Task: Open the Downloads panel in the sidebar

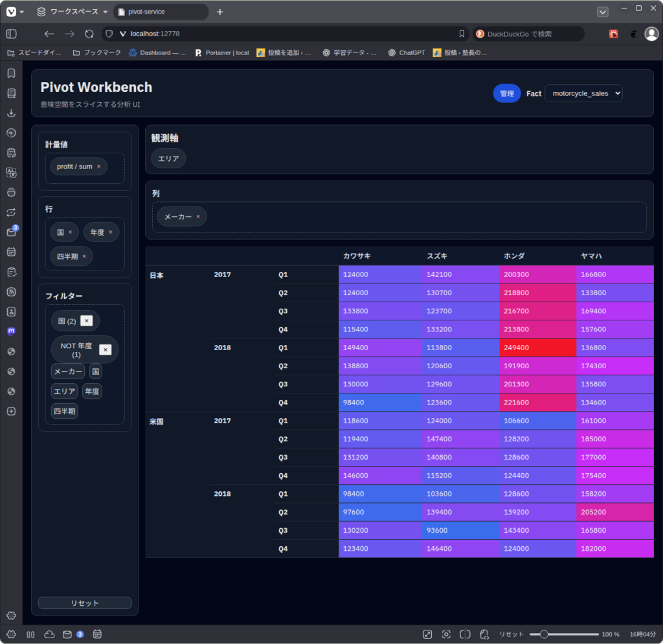Action: tap(11, 113)
